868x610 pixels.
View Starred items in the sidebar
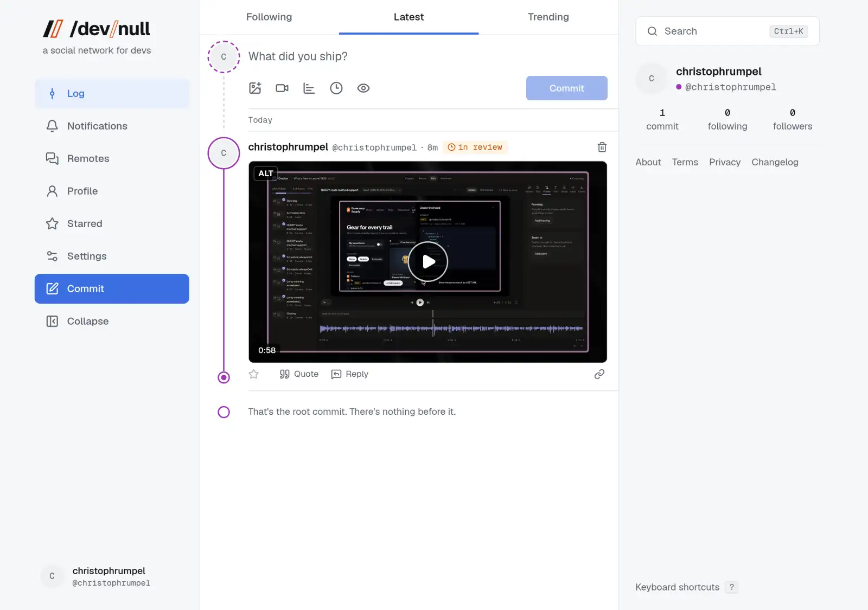coord(112,223)
